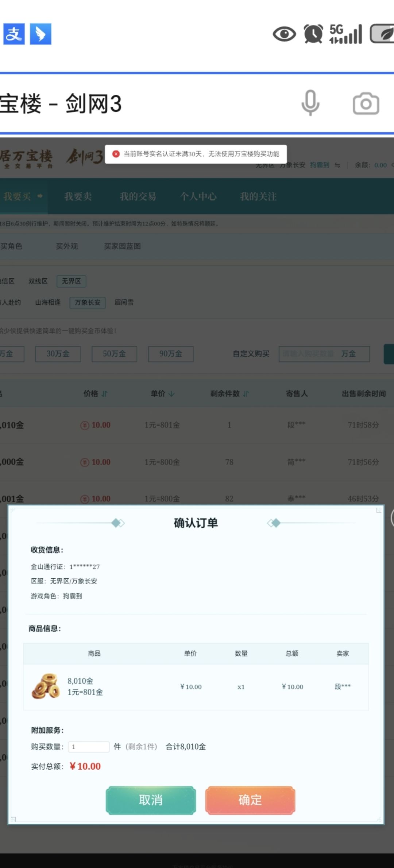Sort by 剩余件数 column arrows
Image resolution: width=394 pixels, height=868 pixels.
246,394
